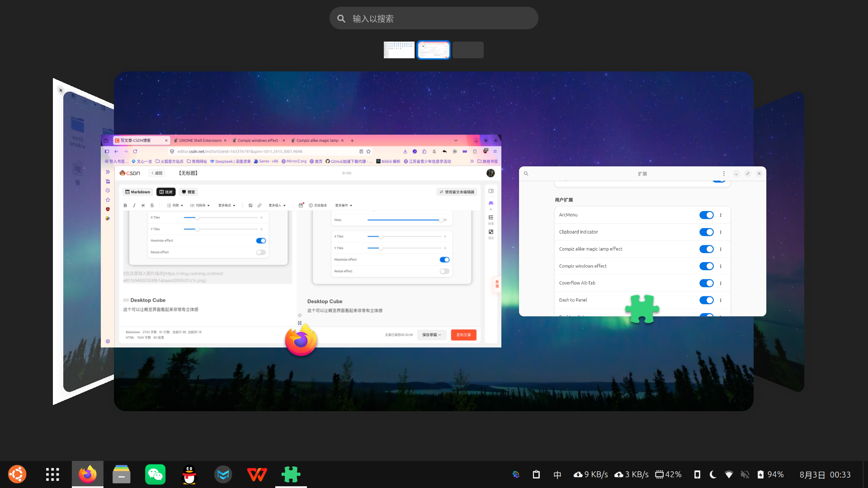Reload the page in Firefox
The image size is (868, 488).
point(135,151)
